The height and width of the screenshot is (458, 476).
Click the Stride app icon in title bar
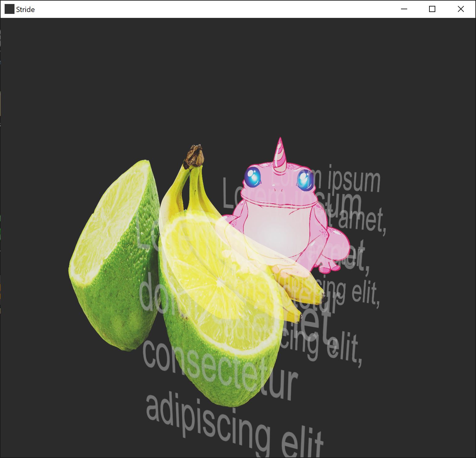coord(10,9)
